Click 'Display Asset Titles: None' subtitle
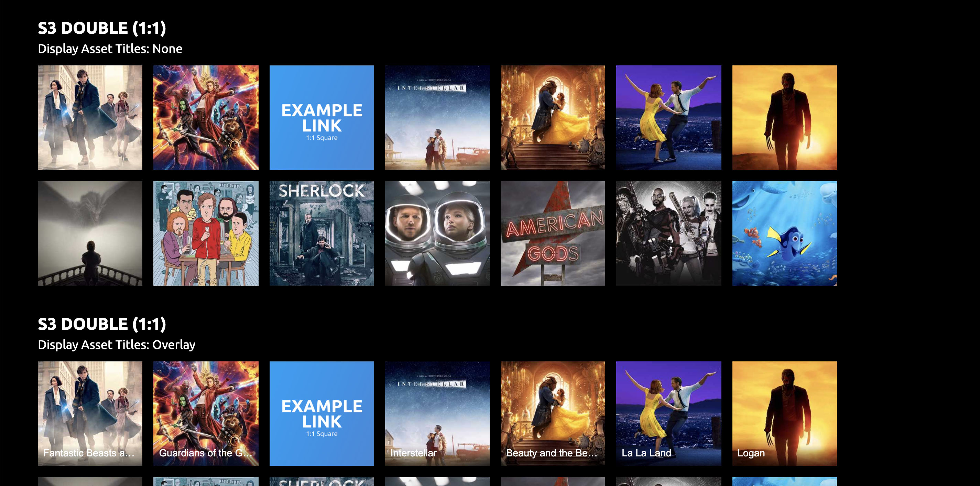 (110, 49)
